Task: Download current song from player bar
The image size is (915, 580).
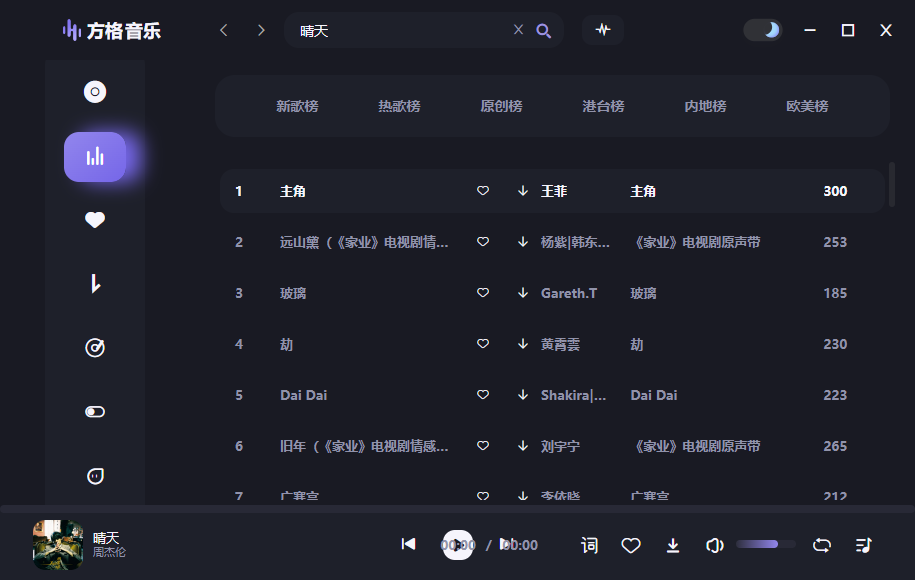Action: tap(673, 545)
